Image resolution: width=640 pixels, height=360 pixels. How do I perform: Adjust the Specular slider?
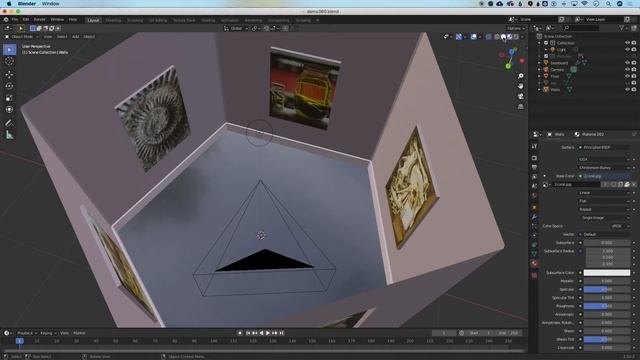tap(607, 289)
